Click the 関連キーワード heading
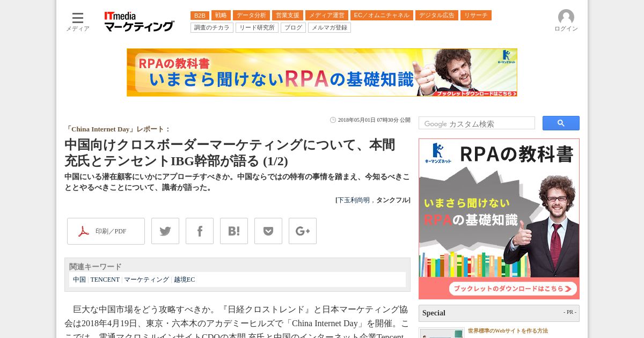 pyautogui.click(x=96, y=267)
